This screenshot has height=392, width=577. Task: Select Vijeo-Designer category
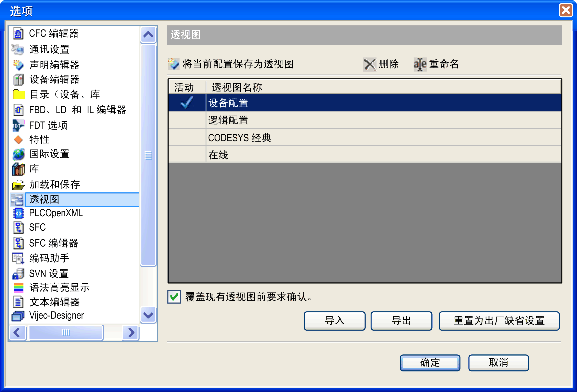(56, 316)
